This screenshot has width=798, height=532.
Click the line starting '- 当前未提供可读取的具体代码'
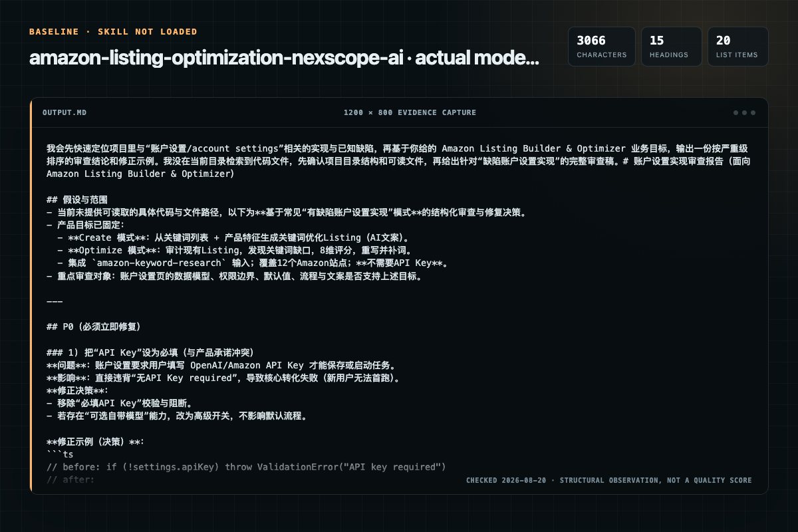click(286, 212)
